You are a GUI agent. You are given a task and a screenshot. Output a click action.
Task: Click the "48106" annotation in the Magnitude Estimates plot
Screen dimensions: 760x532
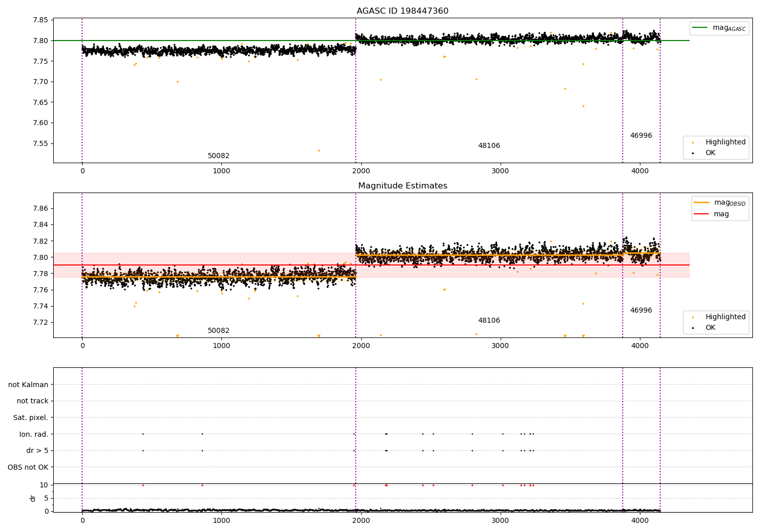pos(489,321)
